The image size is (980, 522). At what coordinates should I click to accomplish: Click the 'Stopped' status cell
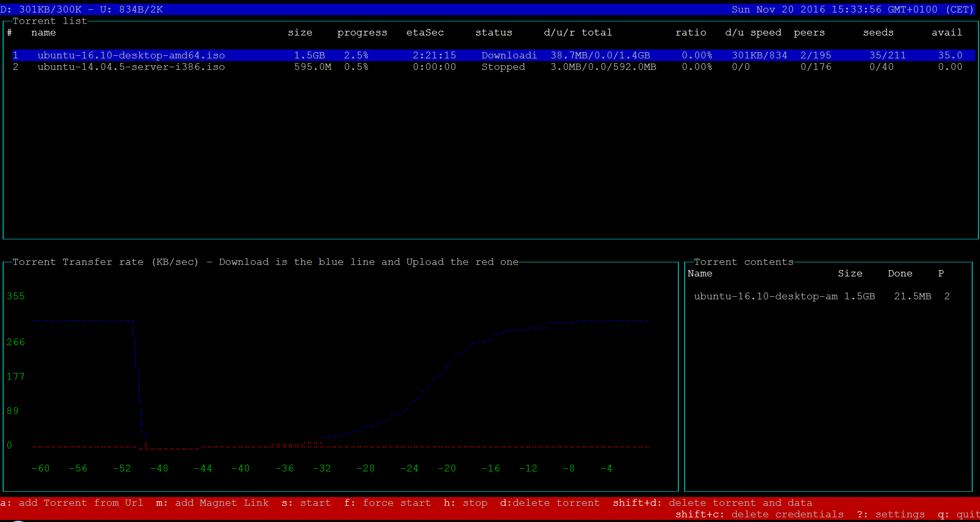503,67
